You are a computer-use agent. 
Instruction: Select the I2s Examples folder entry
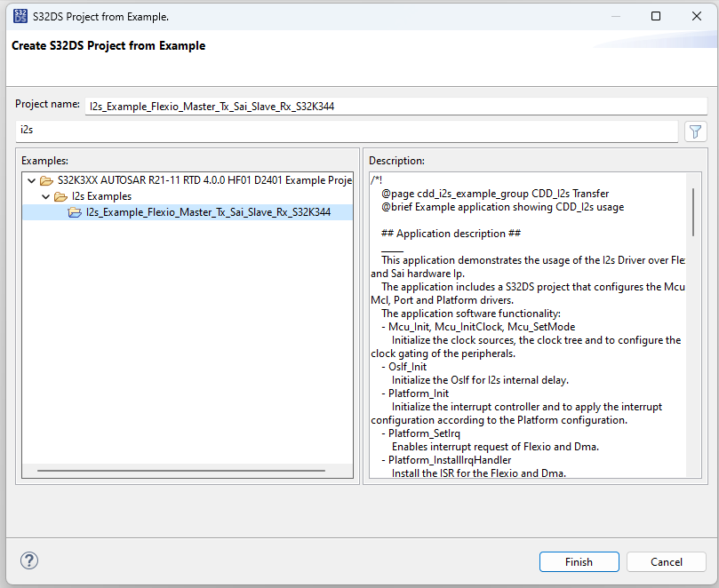(x=98, y=195)
